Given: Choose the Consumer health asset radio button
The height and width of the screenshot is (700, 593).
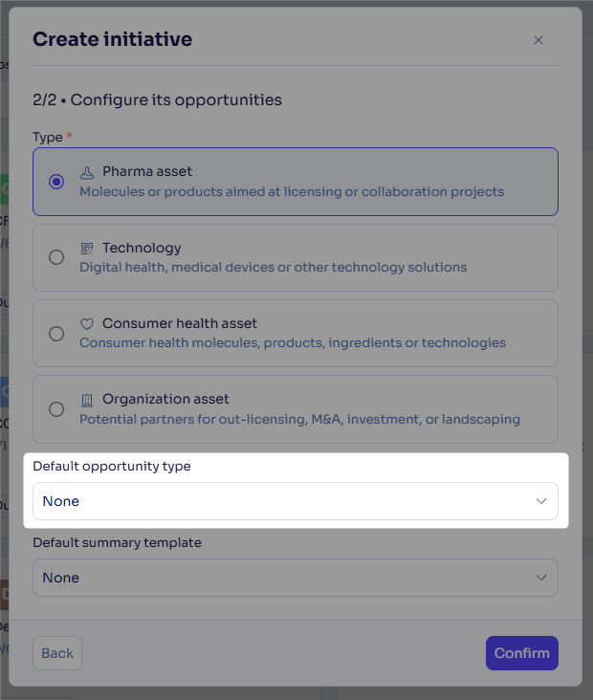Looking at the screenshot, I should 56,334.
